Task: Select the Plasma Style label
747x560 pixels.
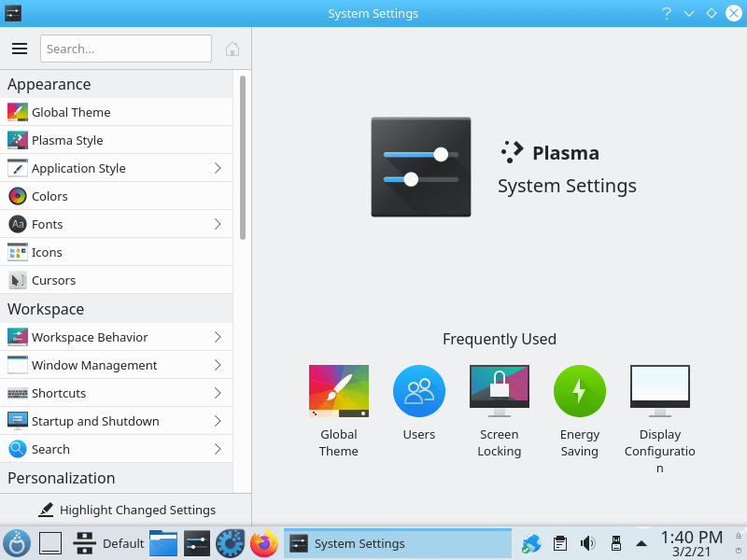Action: coord(67,141)
